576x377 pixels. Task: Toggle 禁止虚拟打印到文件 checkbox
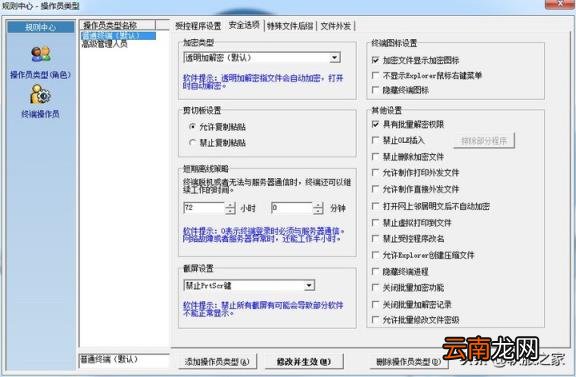[375, 223]
